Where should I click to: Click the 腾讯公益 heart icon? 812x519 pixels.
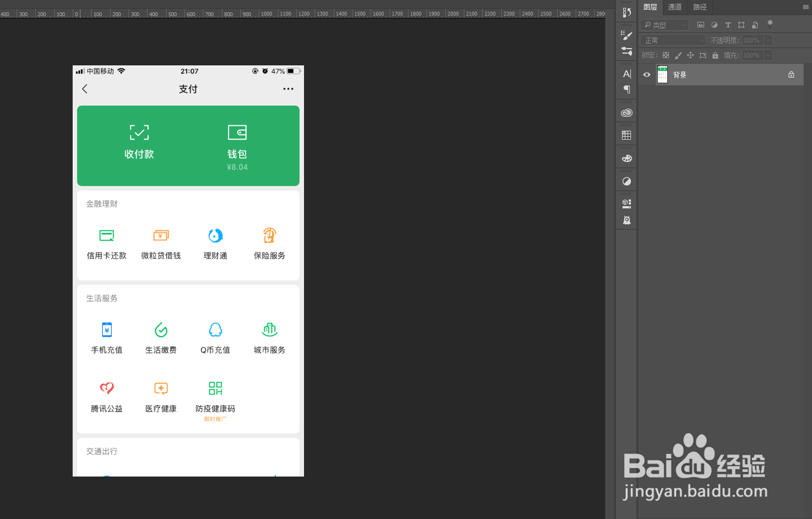tap(107, 388)
